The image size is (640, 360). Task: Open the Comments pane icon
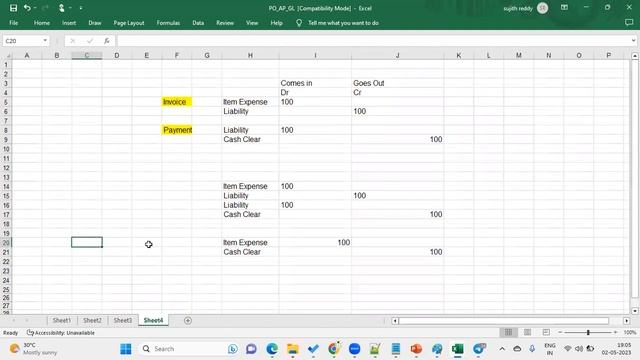point(629,23)
